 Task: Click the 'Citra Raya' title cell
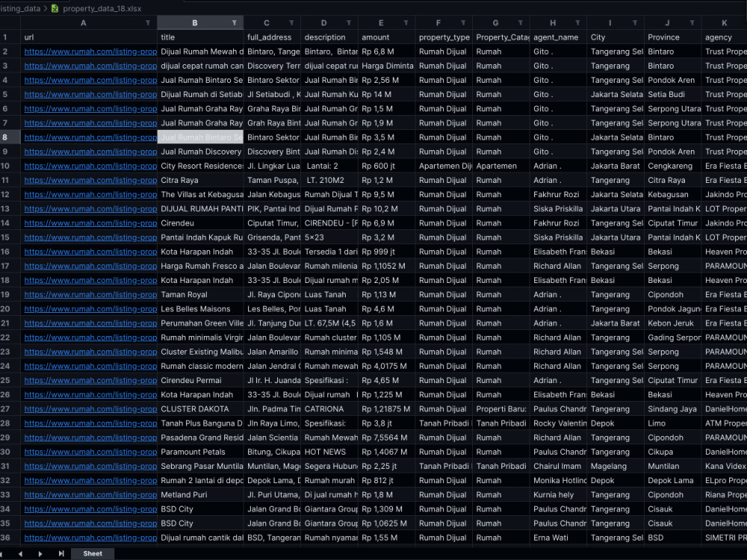click(200, 180)
